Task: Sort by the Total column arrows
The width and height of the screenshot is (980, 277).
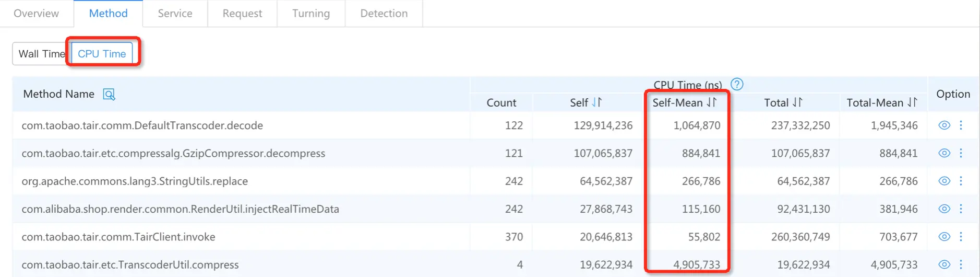Action: coord(797,102)
